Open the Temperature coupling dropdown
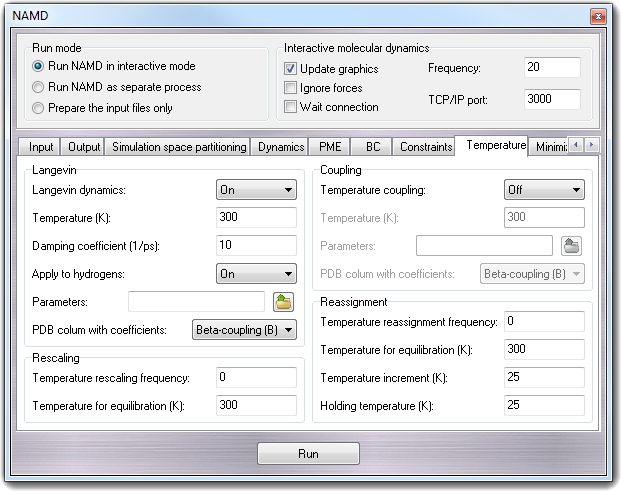 pyautogui.click(x=544, y=190)
